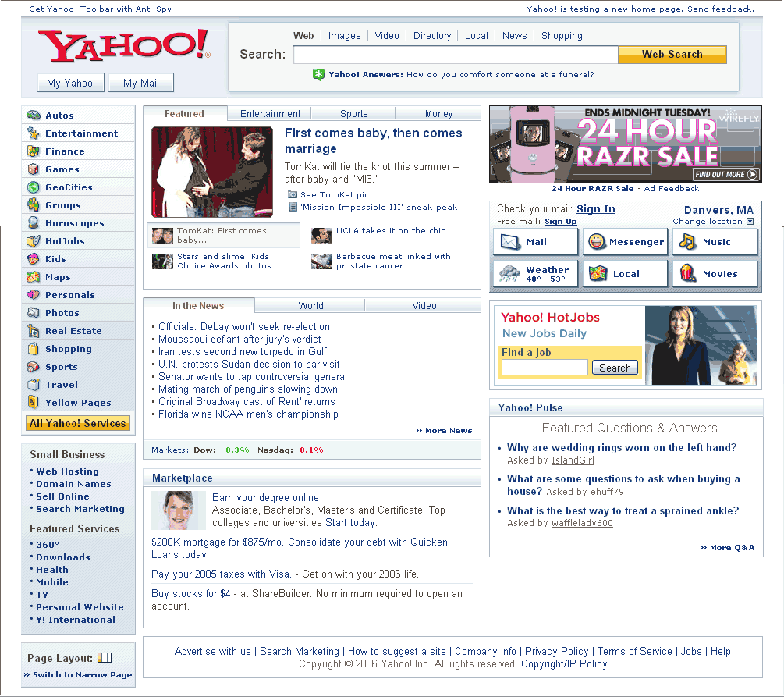Click the Web Search button

(672, 55)
